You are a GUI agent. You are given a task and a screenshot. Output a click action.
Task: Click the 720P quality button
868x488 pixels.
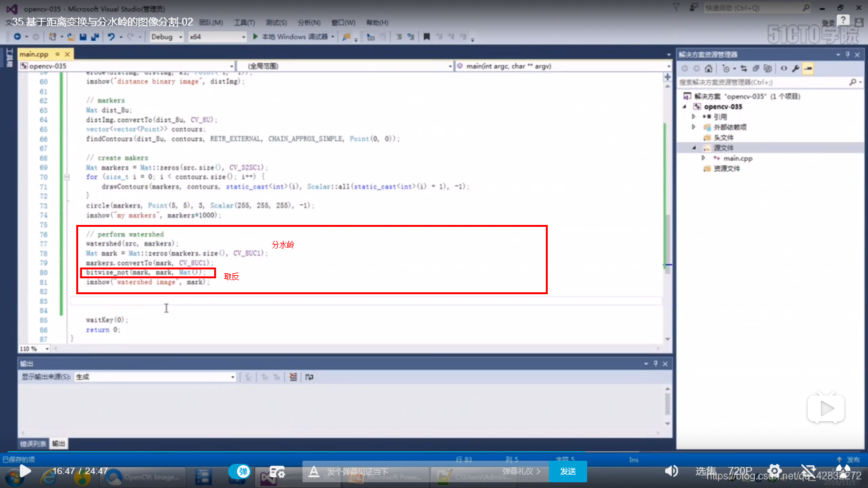pos(740,471)
